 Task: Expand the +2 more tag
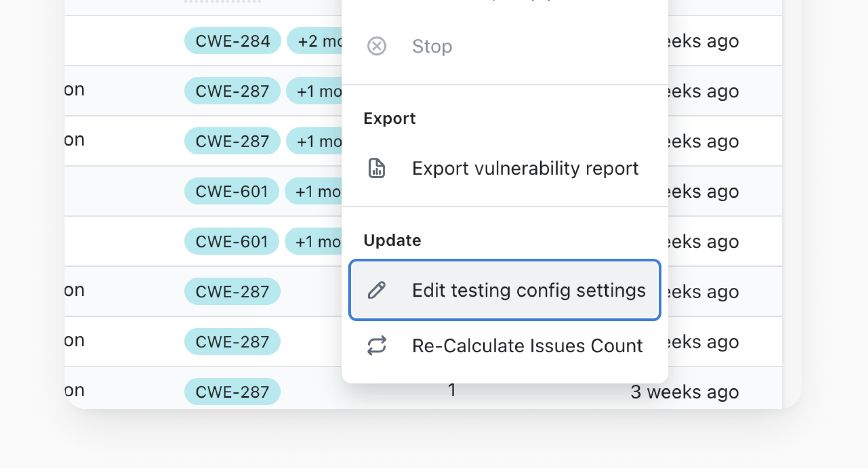click(x=316, y=41)
